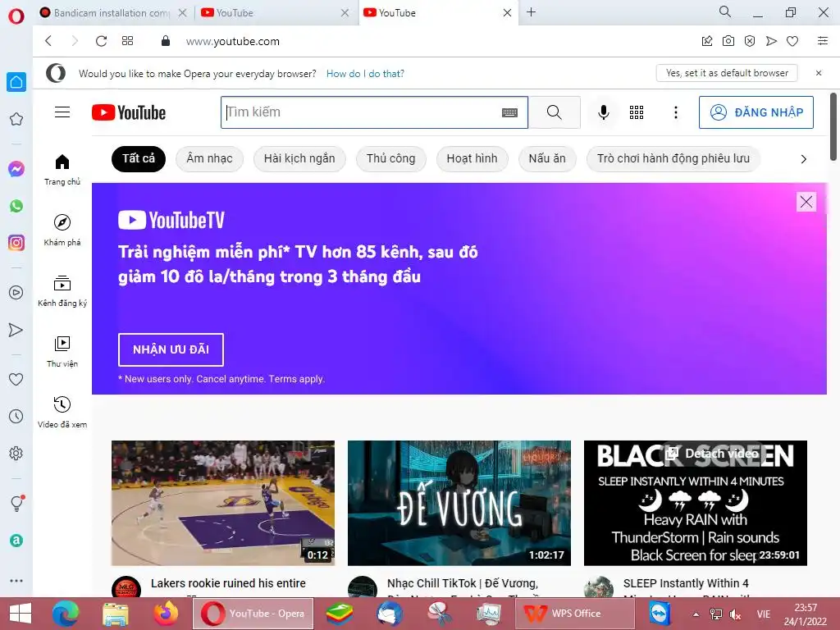This screenshot has height=630, width=840.
Task: Click NHẬN ƯU ĐÃI offer button
Action: tap(171, 349)
